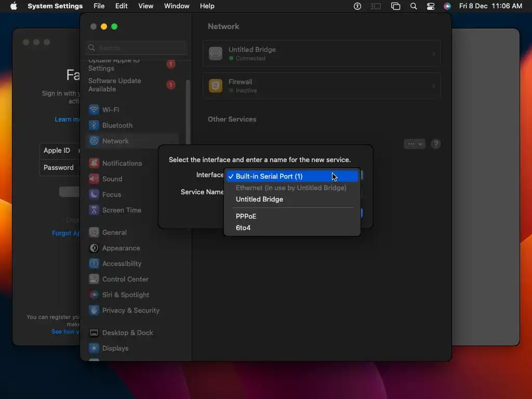Viewport: 532px width, 399px height.
Task: Click the Stage Manager menu bar icon
Action: pyautogui.click(x=376, y=6)
